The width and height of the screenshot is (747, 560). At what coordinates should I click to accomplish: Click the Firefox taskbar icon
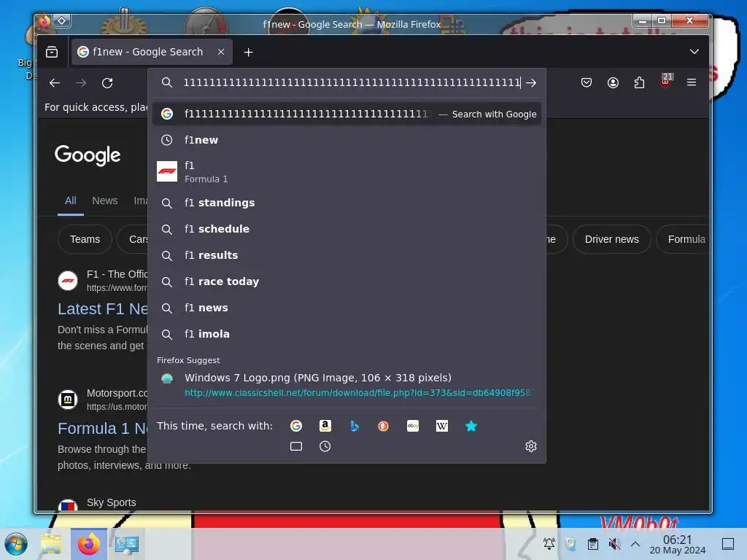[89, 544]
